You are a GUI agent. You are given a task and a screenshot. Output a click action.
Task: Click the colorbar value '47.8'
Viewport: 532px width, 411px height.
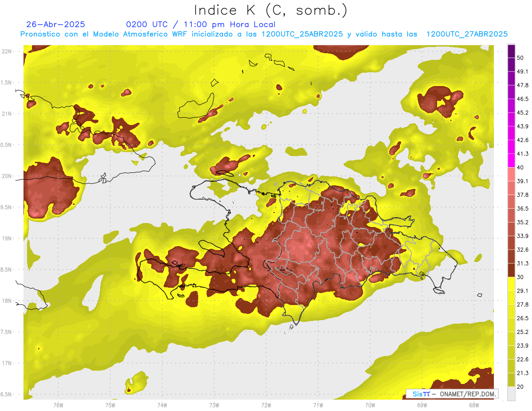[x=522, y=85]
